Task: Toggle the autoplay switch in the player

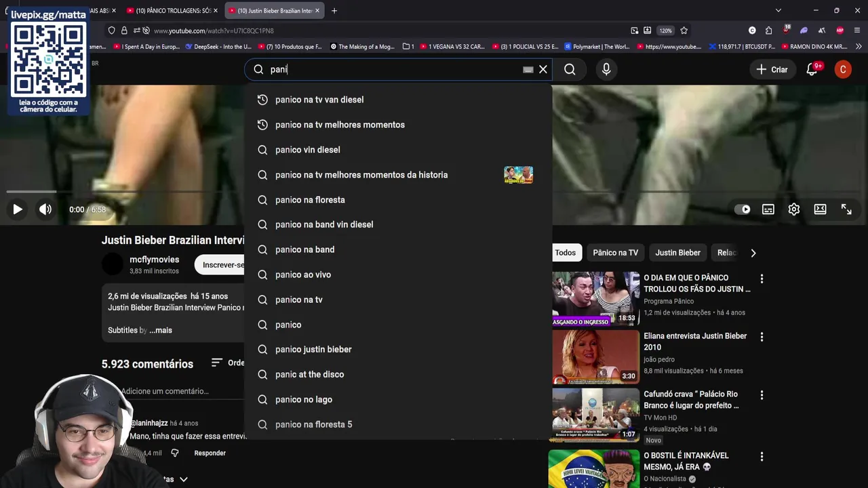Action: click(743, 209)
